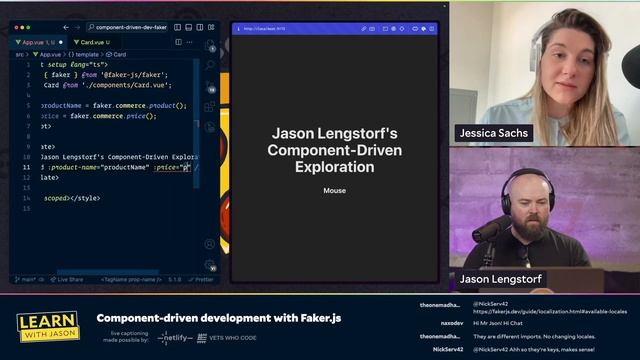Open the src breadcrumb folder
640x360 pixels.
[19, 54]
